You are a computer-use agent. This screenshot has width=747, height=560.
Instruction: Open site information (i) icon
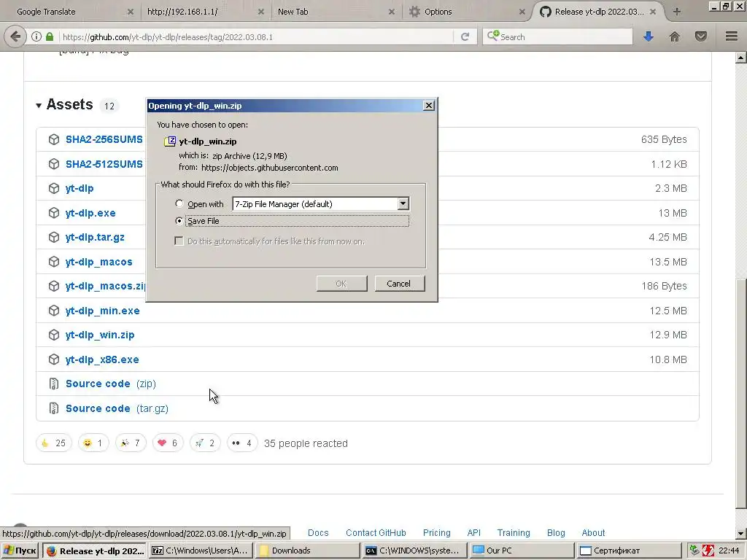pyautogui.click(x=36, y=36)
